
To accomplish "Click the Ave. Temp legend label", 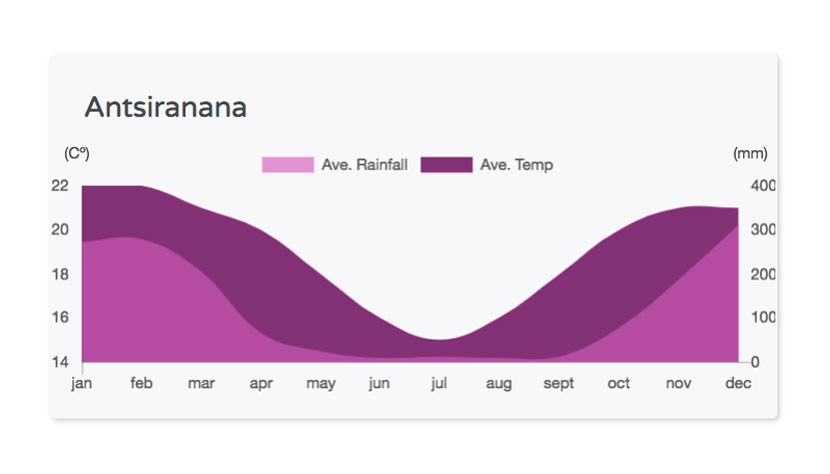I will pos(517,165).
